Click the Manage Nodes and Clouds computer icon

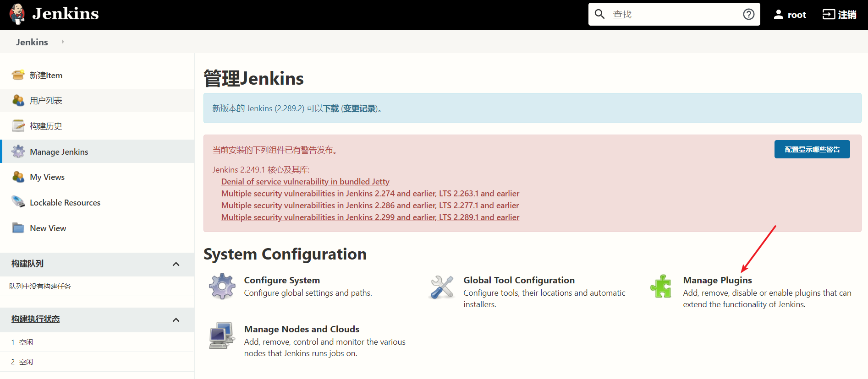[222, 336]
